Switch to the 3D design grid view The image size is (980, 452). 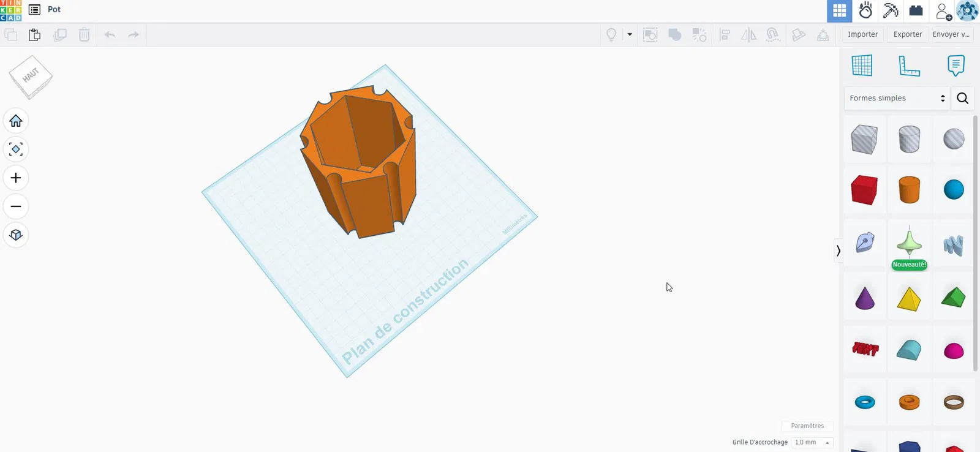point(839,11)
